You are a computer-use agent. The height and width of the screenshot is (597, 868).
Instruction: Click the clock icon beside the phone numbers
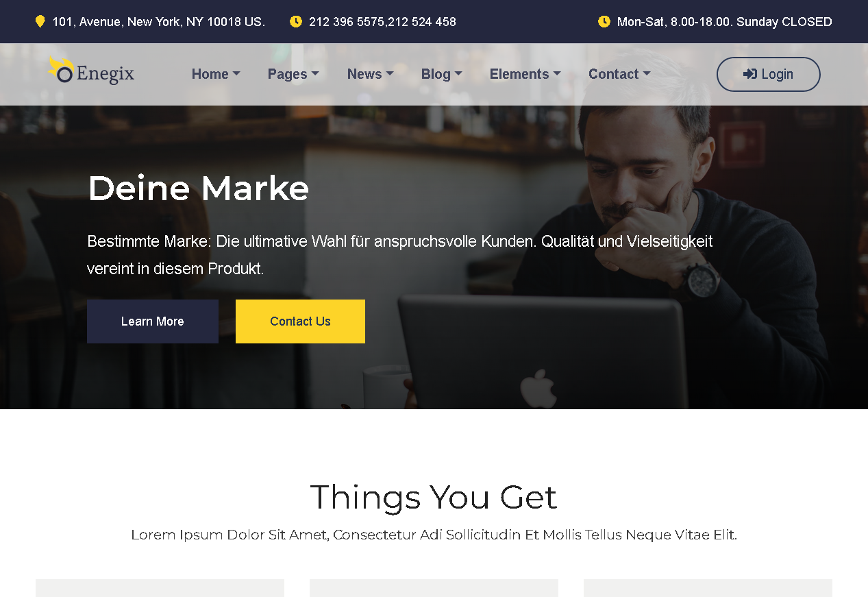tap(296, 21)
